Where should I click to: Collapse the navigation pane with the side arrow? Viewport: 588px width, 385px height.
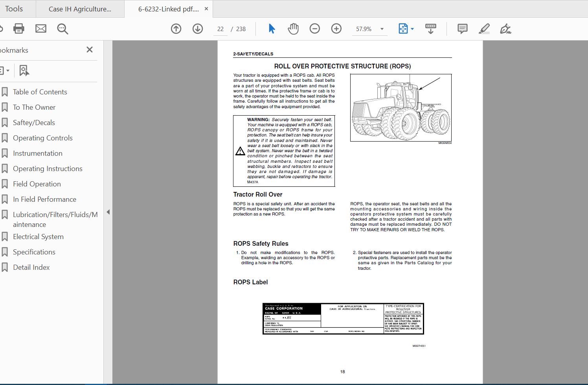click(108, 212)
